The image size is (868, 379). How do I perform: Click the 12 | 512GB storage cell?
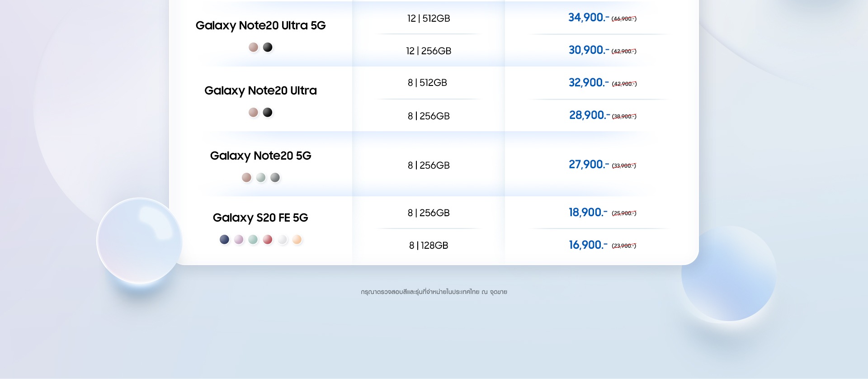pyautogui.click(x=429, y=19)
